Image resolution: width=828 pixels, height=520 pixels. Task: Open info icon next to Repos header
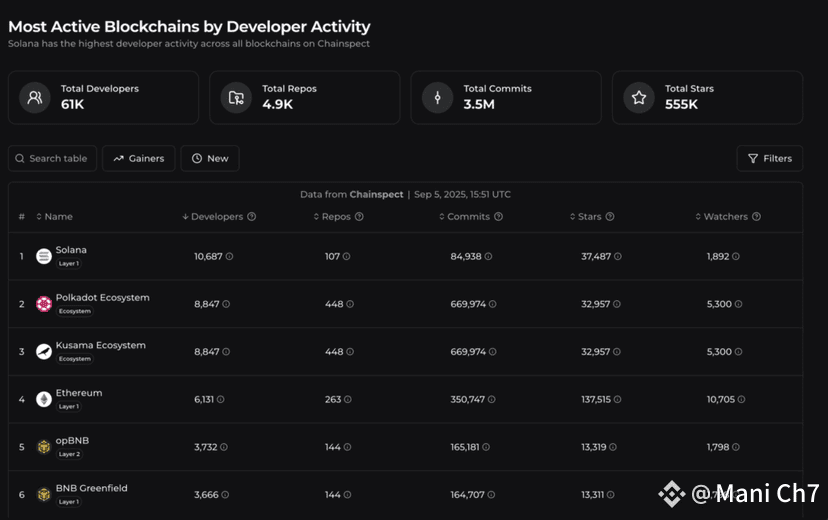(359, 216)
